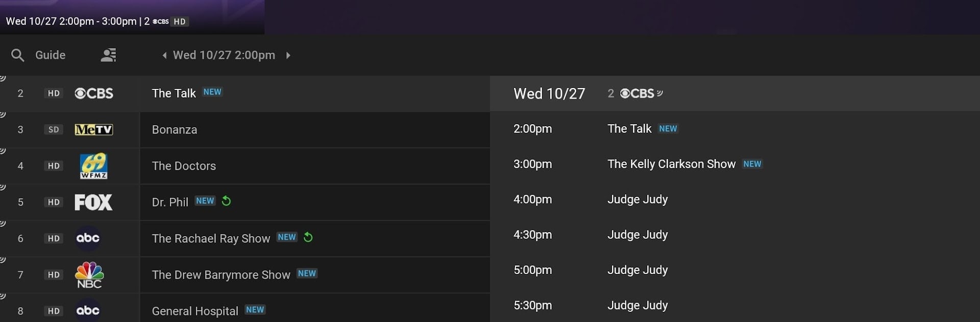
Task: Click the series recording icon next to Dr. Phil
Action: coord(226,201)
